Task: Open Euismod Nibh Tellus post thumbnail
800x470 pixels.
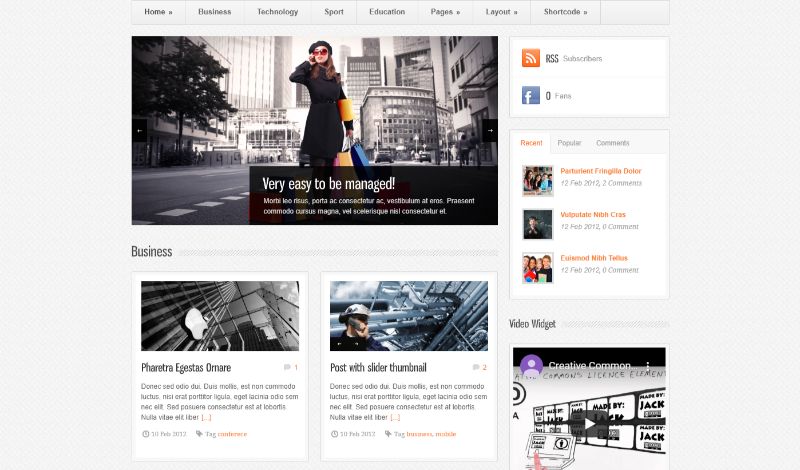Action: point(537,268)
